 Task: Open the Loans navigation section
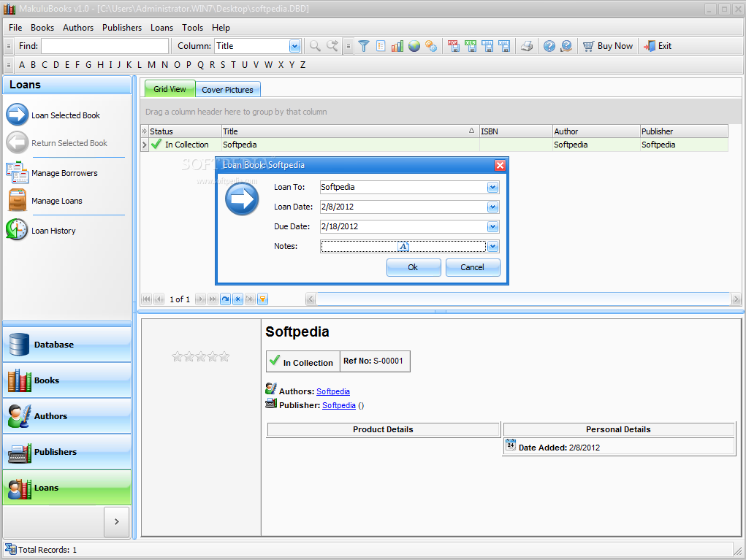click(x=66, y=487)
